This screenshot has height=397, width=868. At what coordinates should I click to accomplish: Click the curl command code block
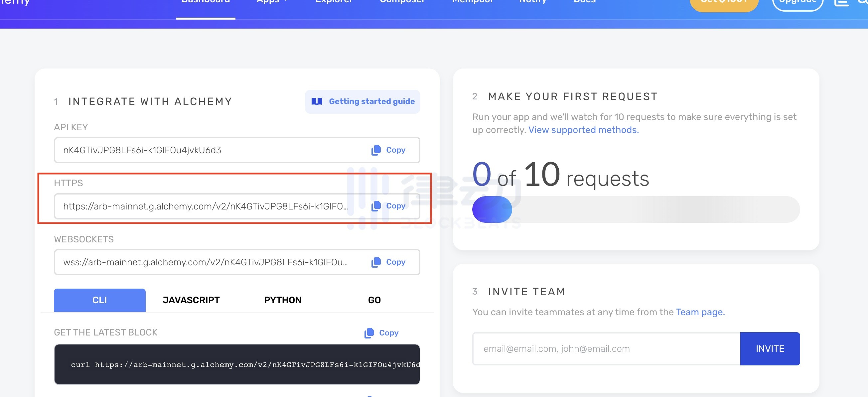tap(236, 364)
